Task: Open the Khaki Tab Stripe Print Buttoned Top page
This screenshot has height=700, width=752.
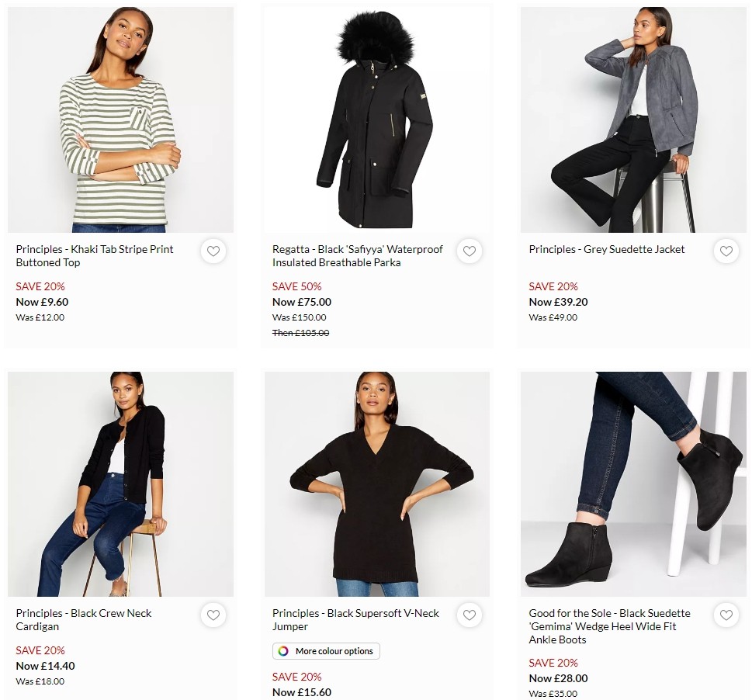Action: 94,255
